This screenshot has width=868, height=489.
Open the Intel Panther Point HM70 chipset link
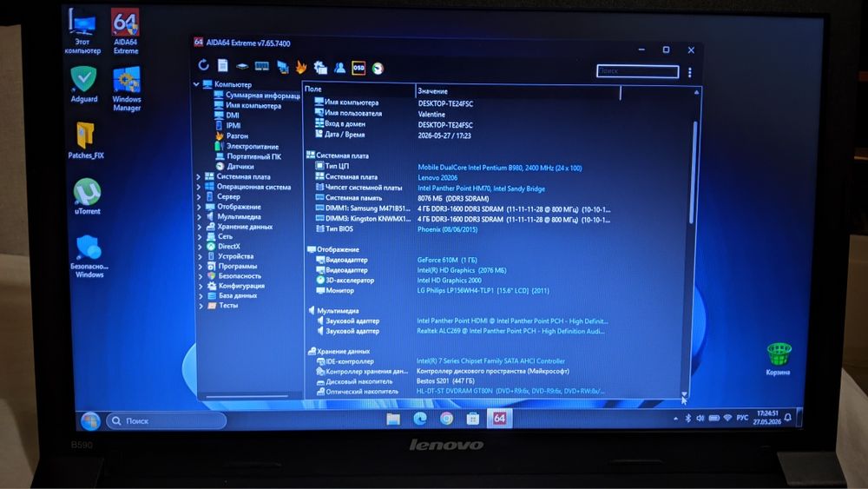[x=481, y=188]
